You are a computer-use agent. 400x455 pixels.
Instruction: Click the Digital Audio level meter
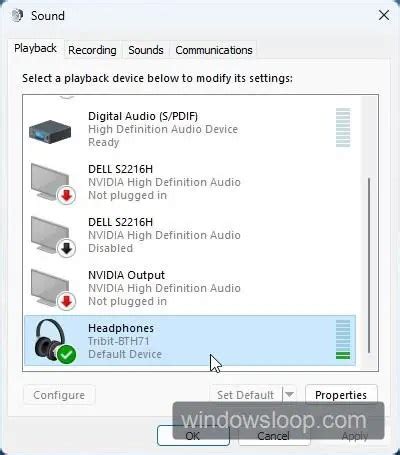(343, 127)
